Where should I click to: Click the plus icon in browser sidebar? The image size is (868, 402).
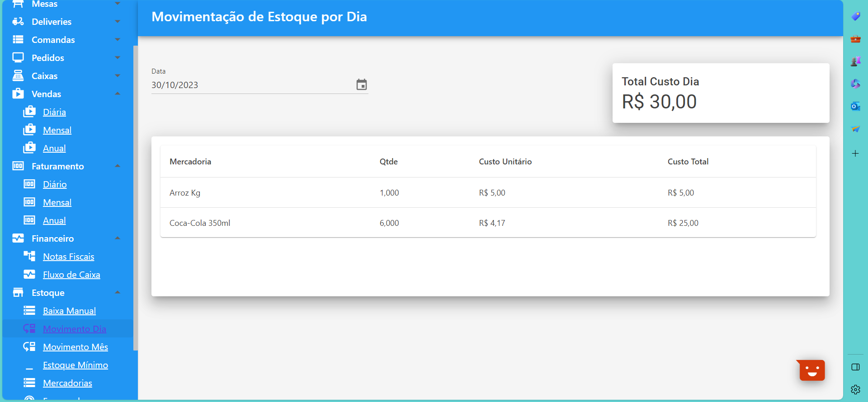(x=855, y=154)
